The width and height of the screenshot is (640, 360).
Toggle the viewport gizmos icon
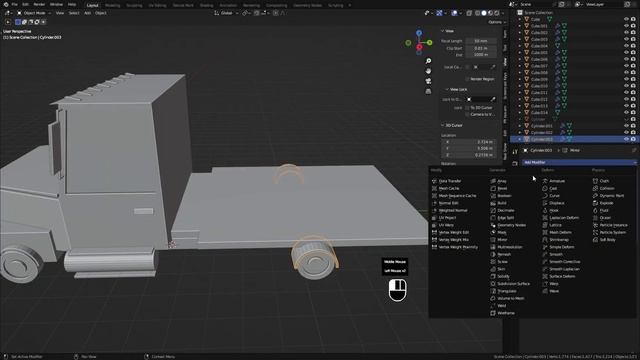coord(439,13)
